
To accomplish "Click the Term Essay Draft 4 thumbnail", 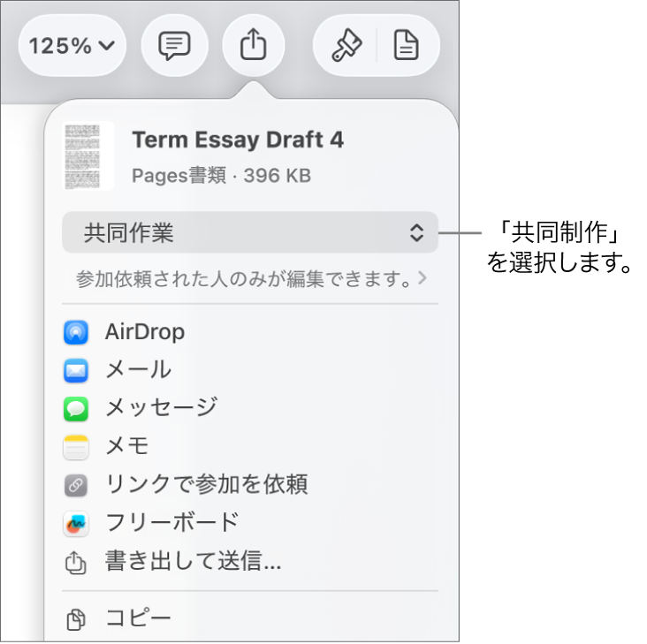I will (88, 155).
